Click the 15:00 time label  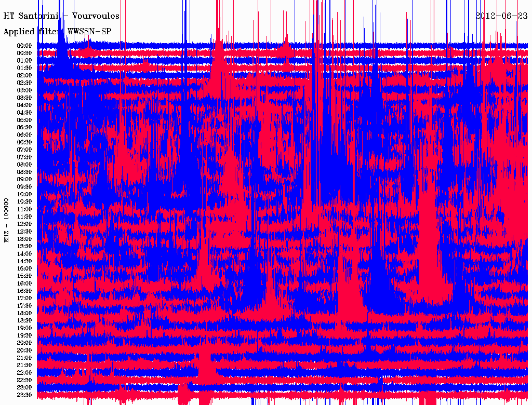click(24, 268)
